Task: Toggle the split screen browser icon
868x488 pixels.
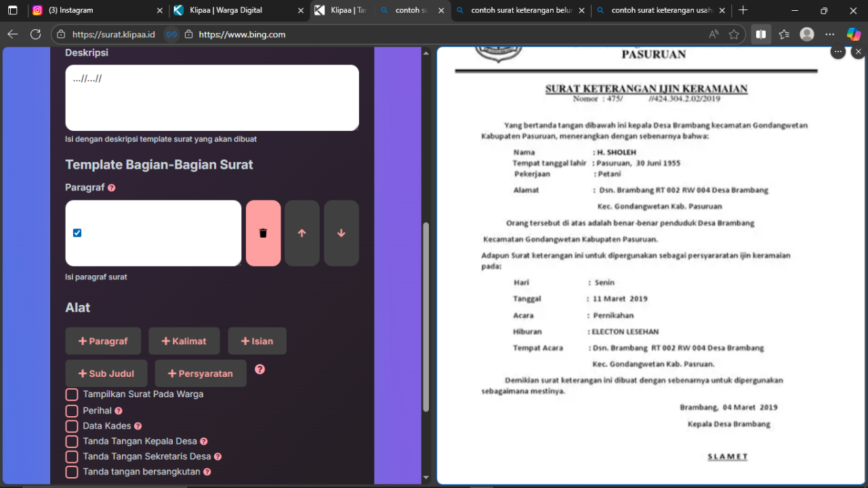Action: click(761, 34)
